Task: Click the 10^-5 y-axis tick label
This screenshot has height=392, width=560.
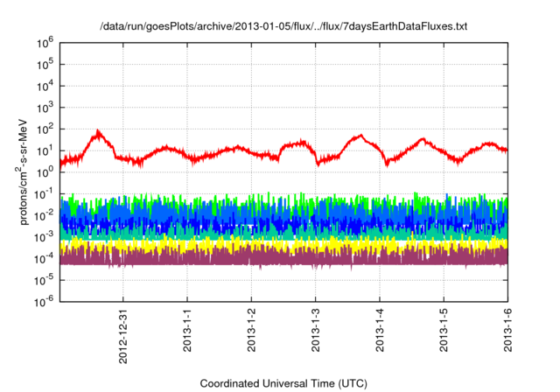Action: pyautogui.click(x=45, y=280)
